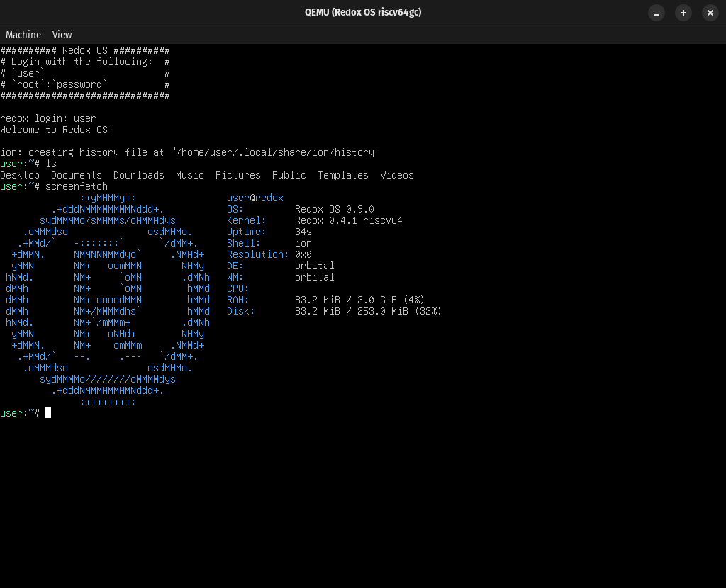
Task: Click the 'Kernel:' label
Action: (x=246, y=220)
